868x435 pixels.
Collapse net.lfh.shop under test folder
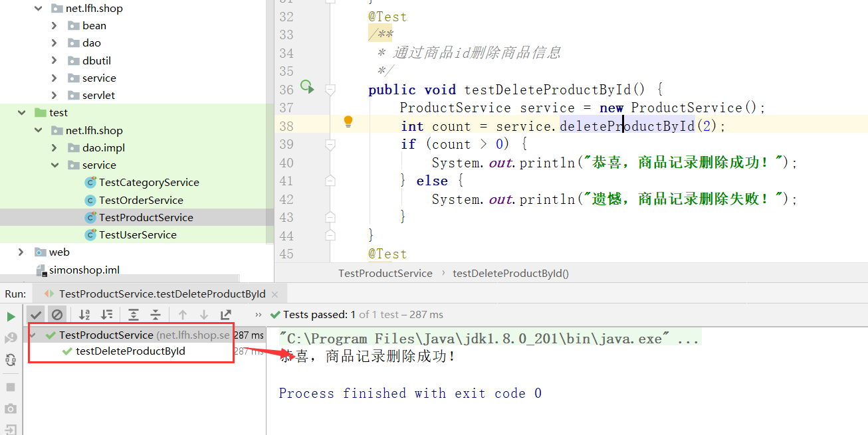tap(39, 130)
